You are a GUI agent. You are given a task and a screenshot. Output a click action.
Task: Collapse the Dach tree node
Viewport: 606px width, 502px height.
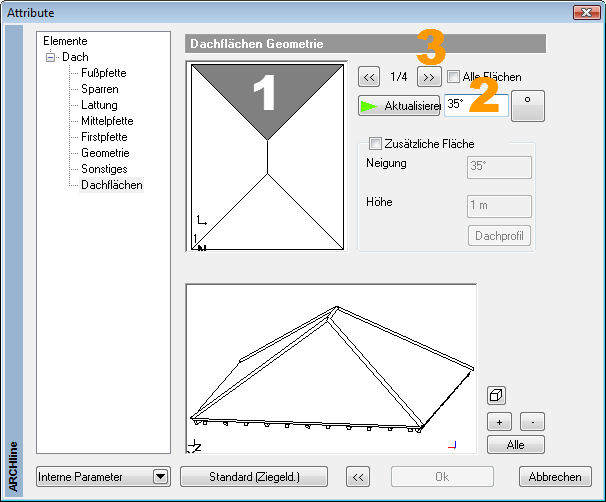coord(50,58)
